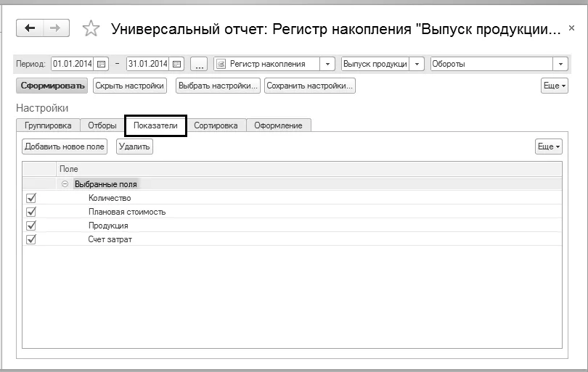Click the Сформировать button

pyautogui.click(x=52, y=86)
